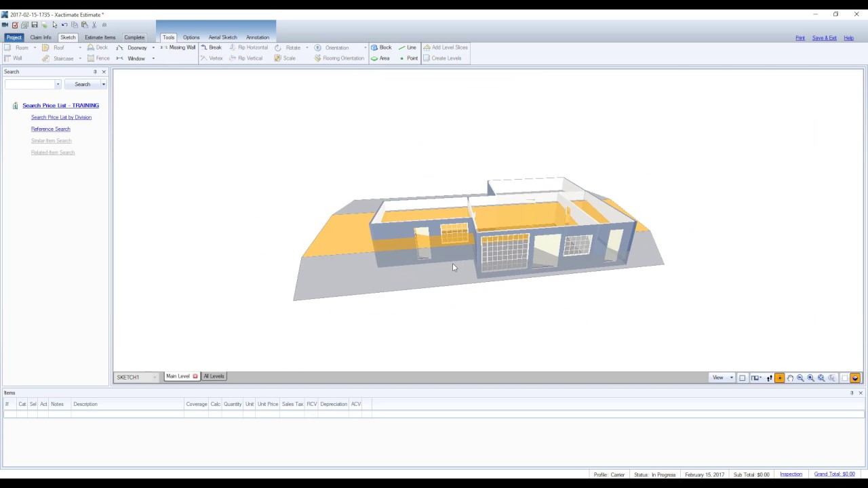Expand the Room dropdown arrow
This screenshot has height=488, width=868.
[x=35, y=47]
